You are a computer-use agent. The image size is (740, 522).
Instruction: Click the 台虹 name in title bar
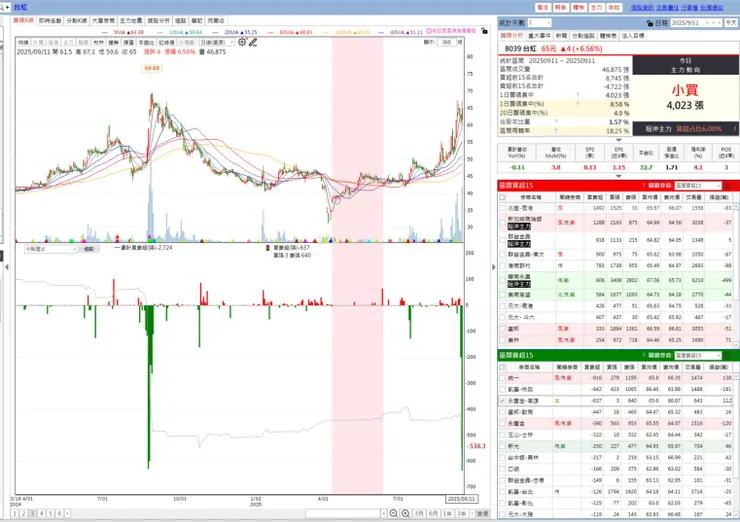[20, 7]
